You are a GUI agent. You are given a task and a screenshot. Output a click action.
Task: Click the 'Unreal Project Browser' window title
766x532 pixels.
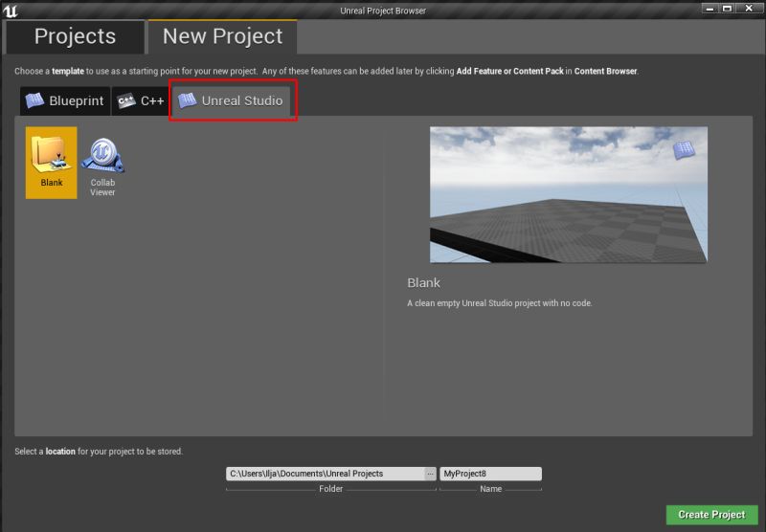383,11
